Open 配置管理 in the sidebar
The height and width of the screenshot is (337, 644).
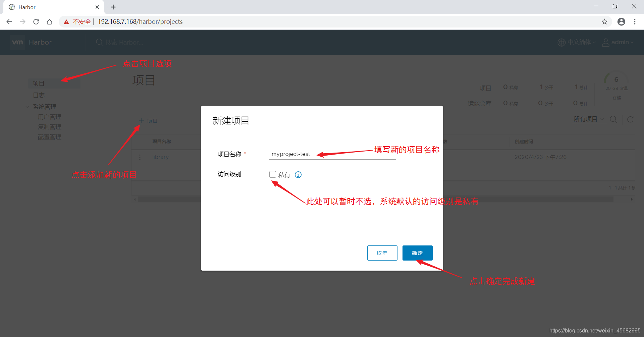point(50,137)
